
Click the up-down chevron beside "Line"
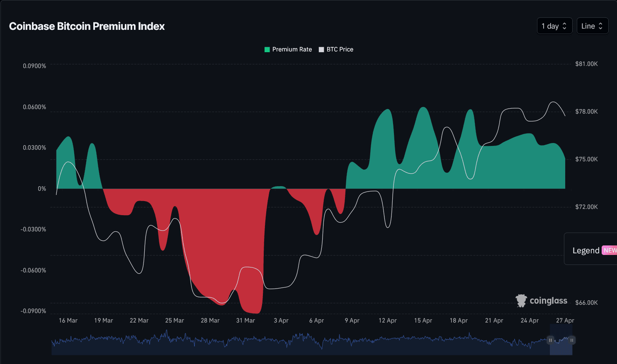pyautogui.click(x=600, y=26)
